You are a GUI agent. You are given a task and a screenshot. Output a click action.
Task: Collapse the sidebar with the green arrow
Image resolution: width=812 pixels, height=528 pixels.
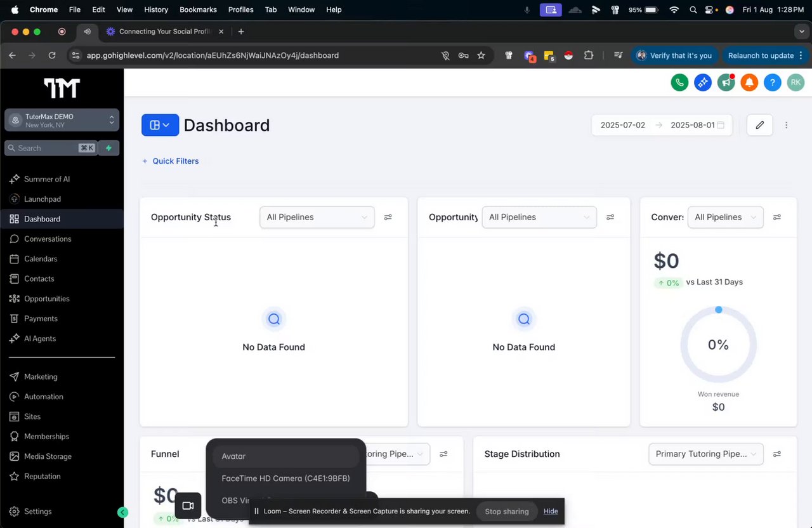(x=123, y=512)
